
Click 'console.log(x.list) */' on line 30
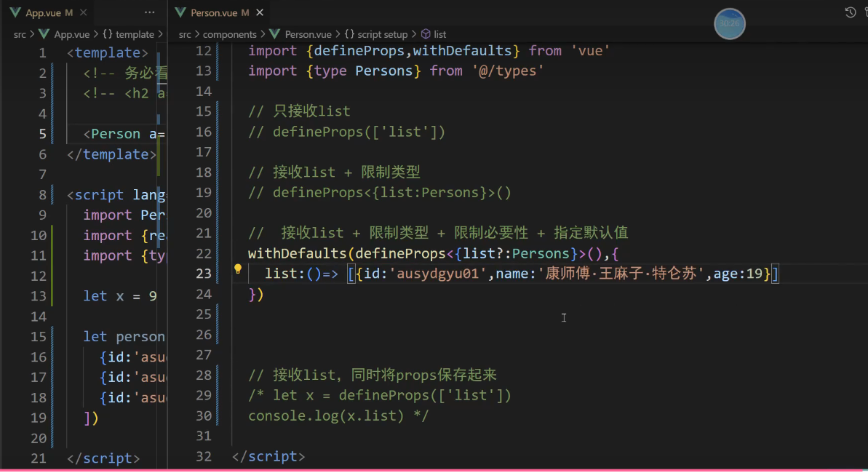tap(338, 416)
